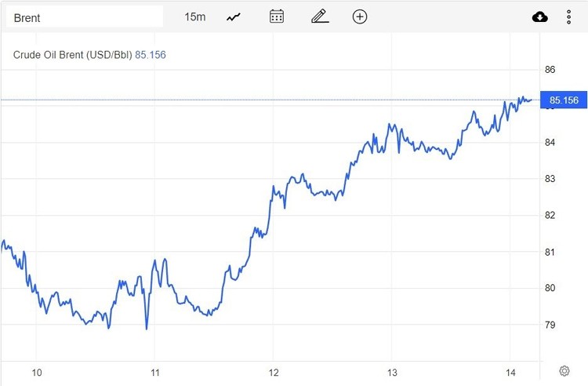Select the pencil drawing tool
Viewport: 588px width, 386px height.
(x=318, y=16)
